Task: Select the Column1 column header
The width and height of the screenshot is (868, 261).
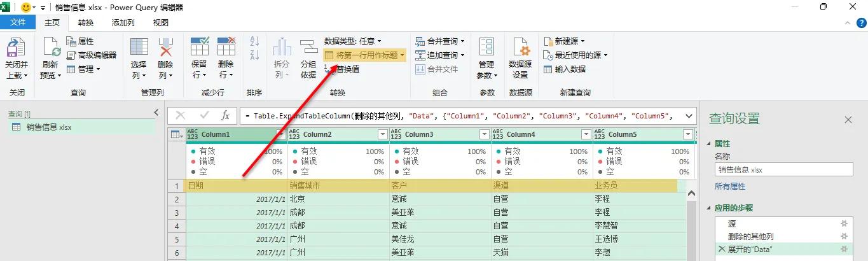Action: [236, 134]
